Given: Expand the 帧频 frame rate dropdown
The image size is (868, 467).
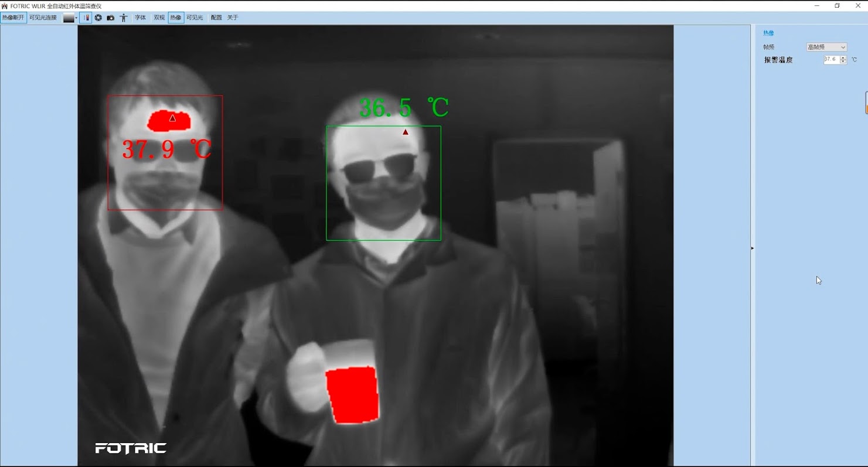Looking at the screenshot, I should pos(826,47).
